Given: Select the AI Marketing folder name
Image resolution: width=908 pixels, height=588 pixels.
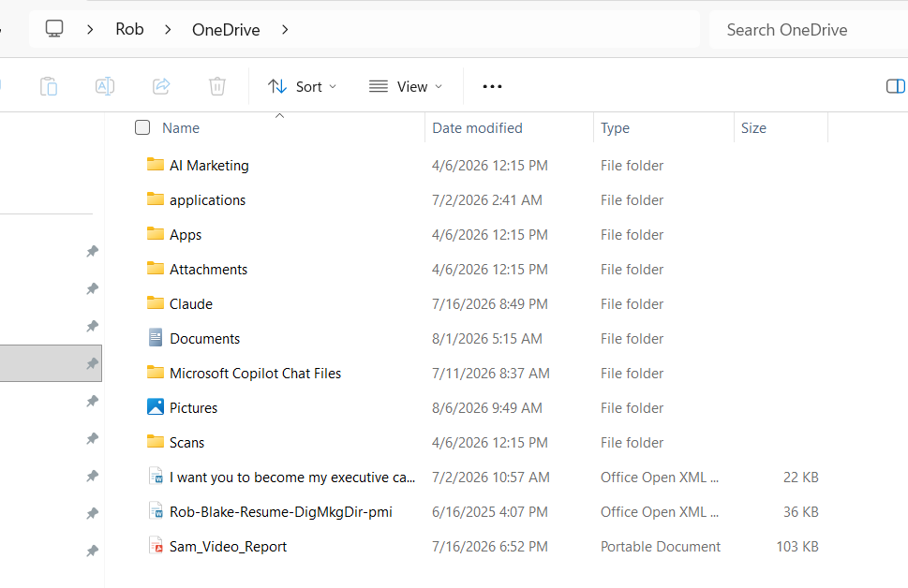Looking at the screenshot, I should (209, 166).
